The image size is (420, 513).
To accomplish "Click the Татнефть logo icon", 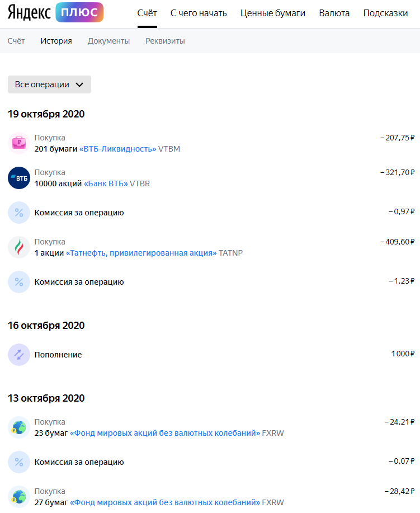I will [x=19, y=247].
